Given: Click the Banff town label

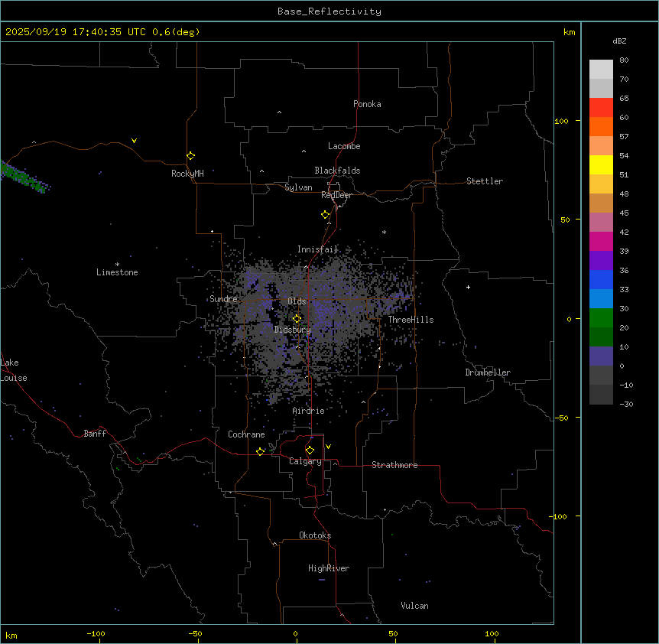Looking at the screenshot, I should pyautogui.click(x=95, y=434).
